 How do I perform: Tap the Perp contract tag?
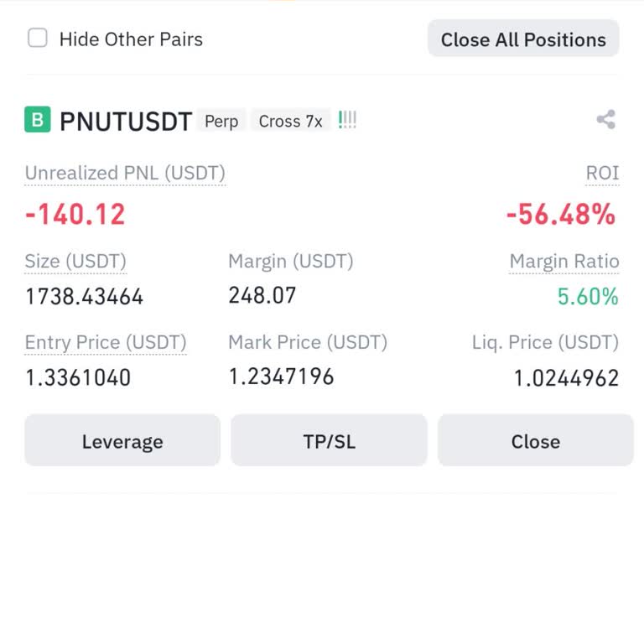click(x=221, y=122)
